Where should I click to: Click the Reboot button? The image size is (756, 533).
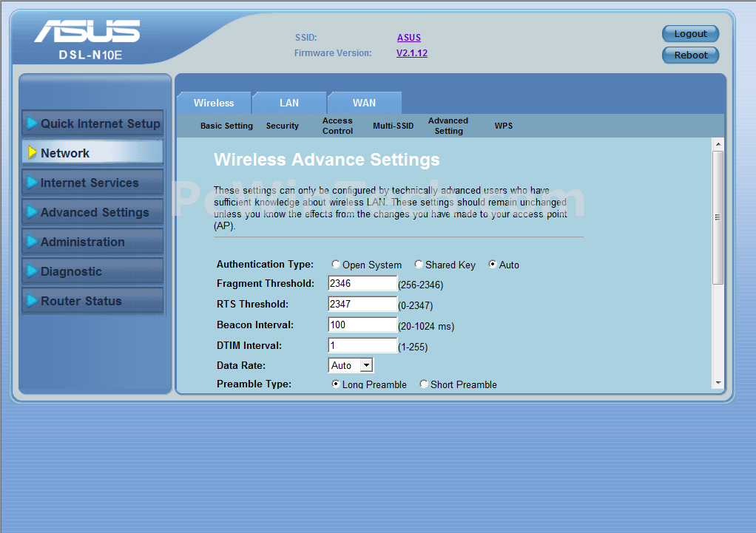pos(690,55)
